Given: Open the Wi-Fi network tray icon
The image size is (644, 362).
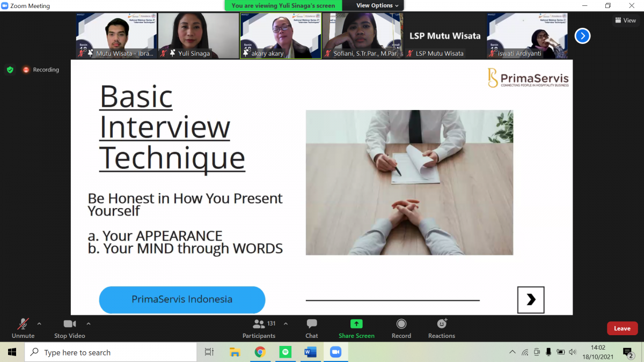Looking at the screenshot, I should [525, 352].
